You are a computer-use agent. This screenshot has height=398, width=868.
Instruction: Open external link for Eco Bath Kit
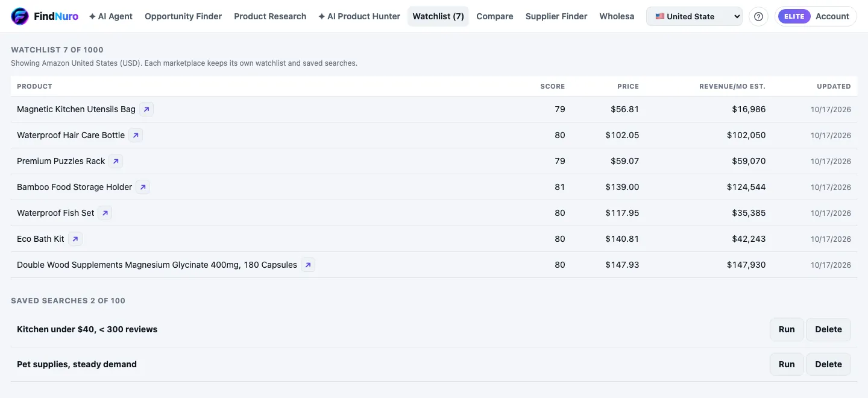[x=75, y=239]
